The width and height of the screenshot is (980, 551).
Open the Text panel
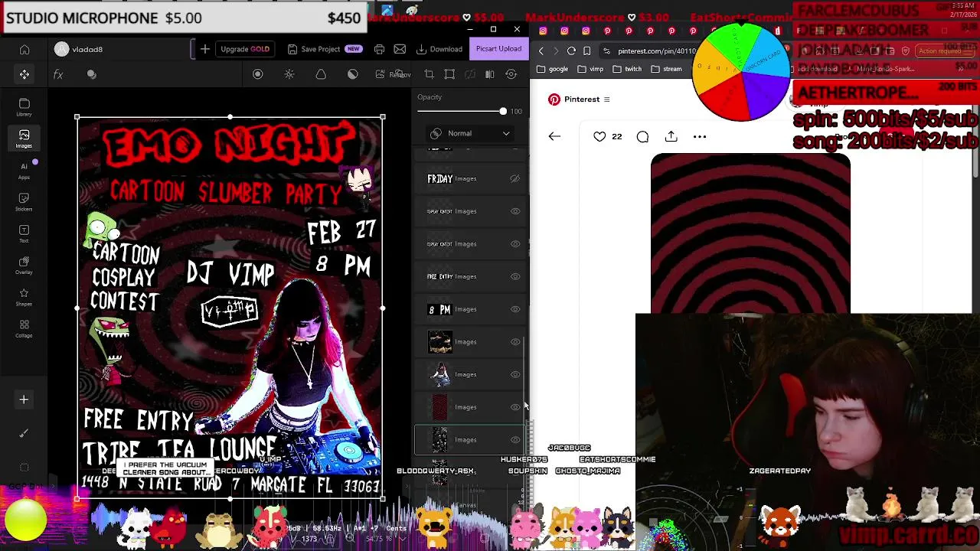(x=24, y=233)
